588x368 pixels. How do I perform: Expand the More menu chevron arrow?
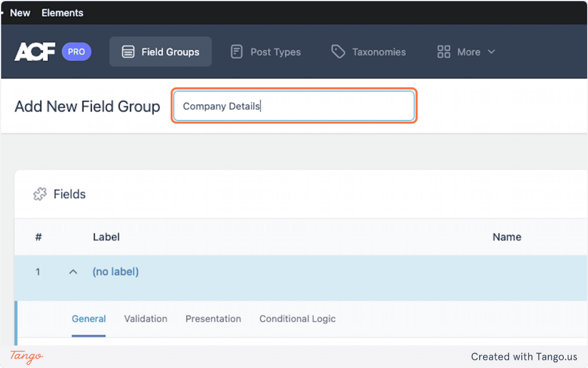click(492, 52)
